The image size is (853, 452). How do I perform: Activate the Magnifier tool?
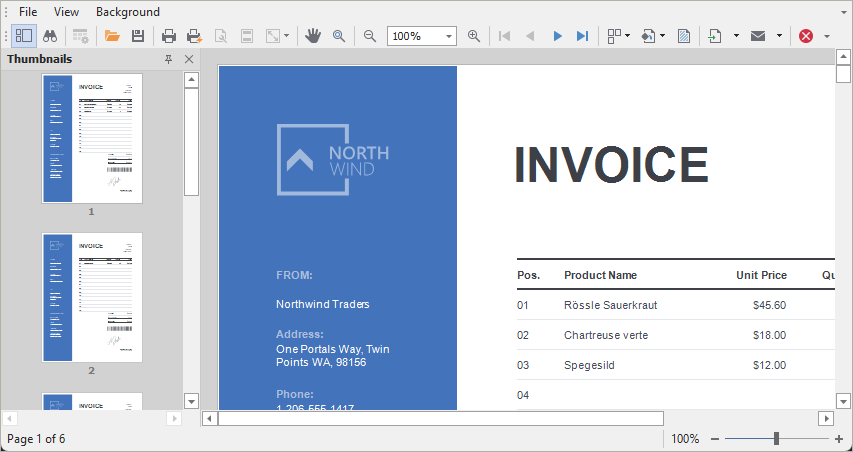coord(339,36)
